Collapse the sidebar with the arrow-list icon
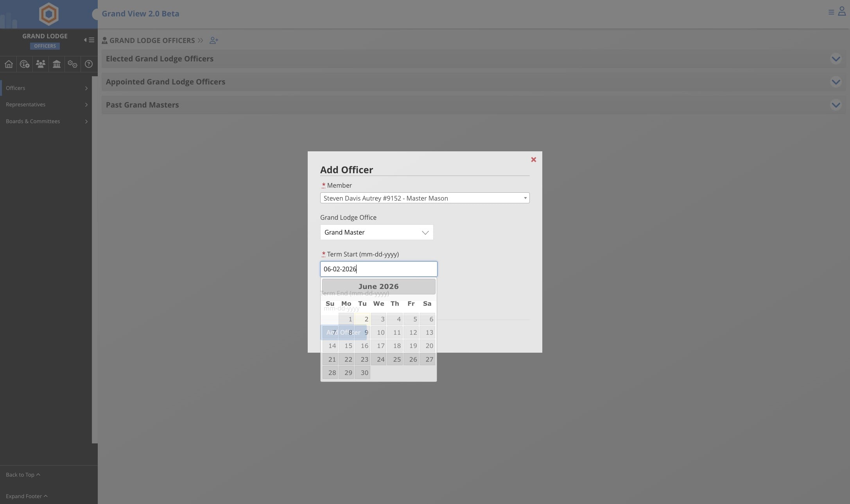Viewport: 850px width, 504px height. click(89, 40)
